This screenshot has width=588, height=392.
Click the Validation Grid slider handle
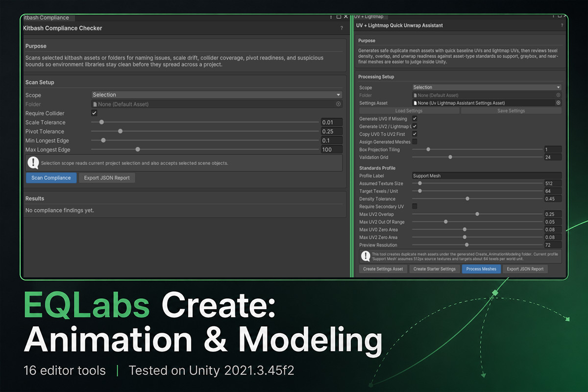(450, 157)
